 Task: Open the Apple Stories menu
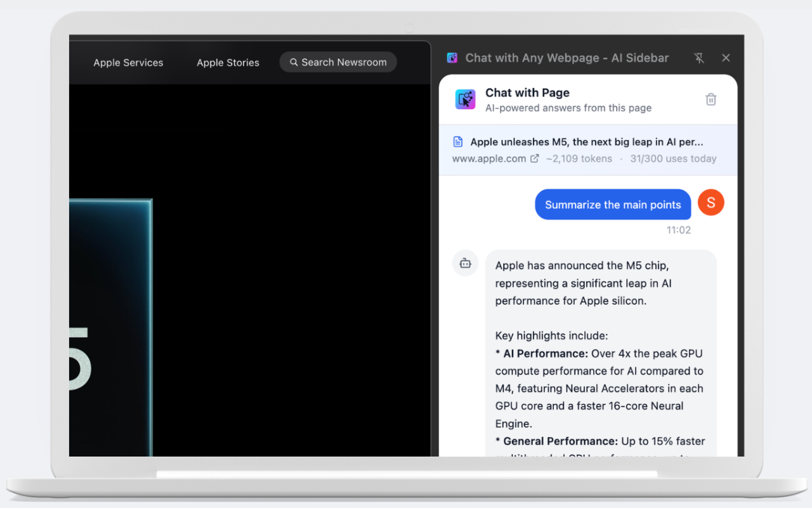(228, 62)
